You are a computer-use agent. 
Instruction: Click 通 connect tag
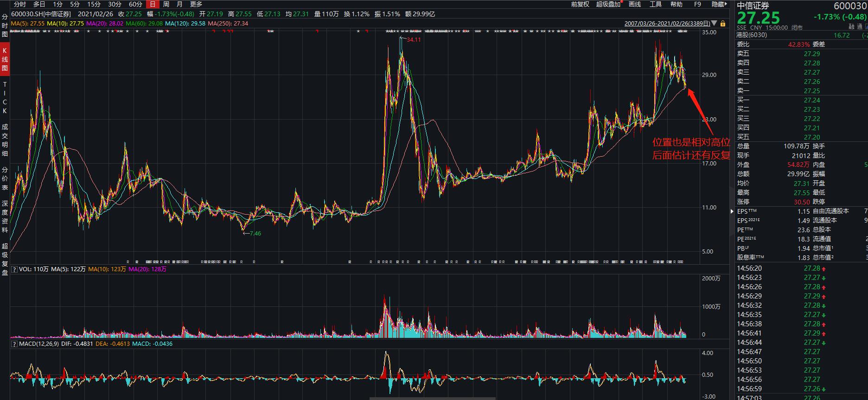pyautogui.click(x=861, y=27)
